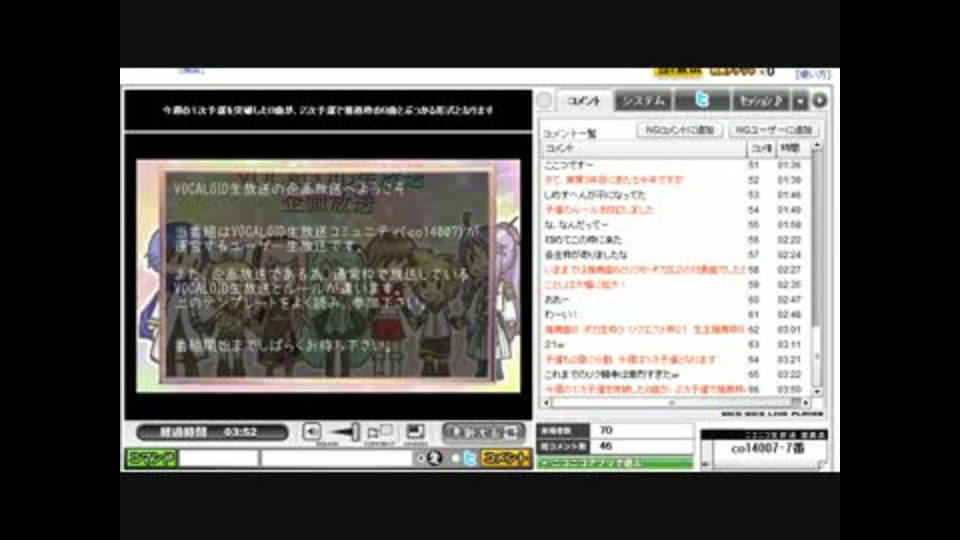The height and width of the screenshot is (540, 960).
Task: Click the round gray button left of コメント tab
Action: tap(544, 101)
